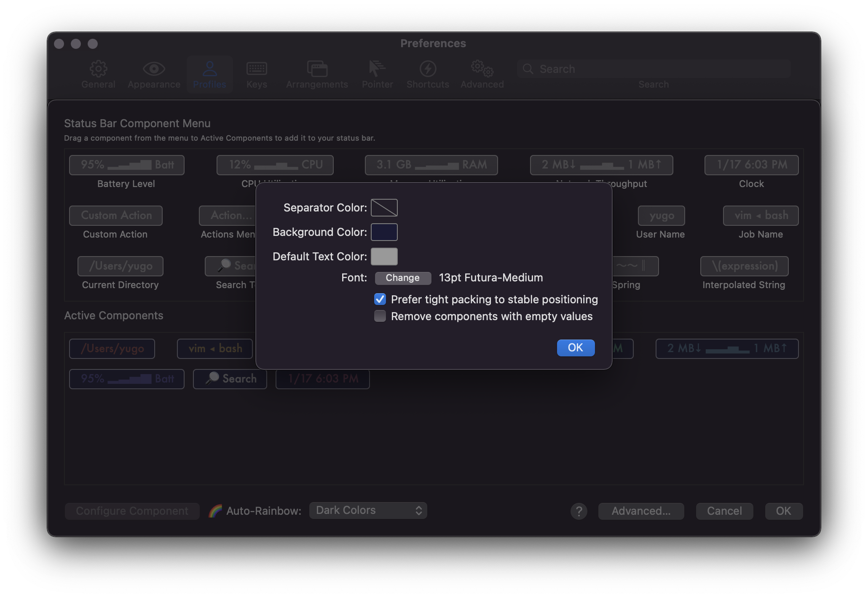Select the Pointer preferences icon
This screenshot has height=599, width=868.
pos(377,74)
